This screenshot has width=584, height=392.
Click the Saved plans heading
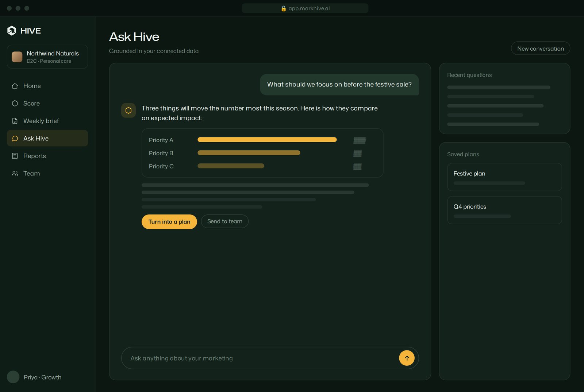click(x=463, y=154)
